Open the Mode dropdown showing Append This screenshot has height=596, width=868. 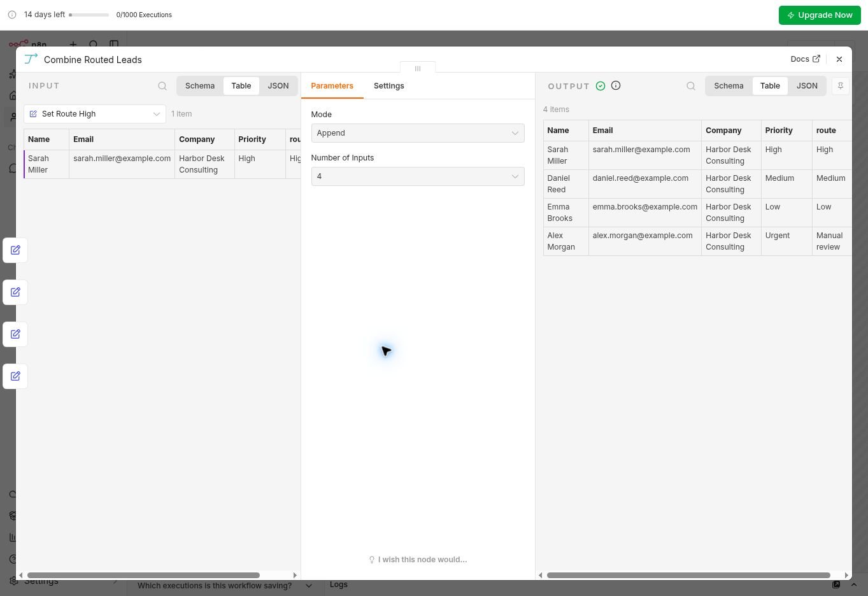pos(418,133)
